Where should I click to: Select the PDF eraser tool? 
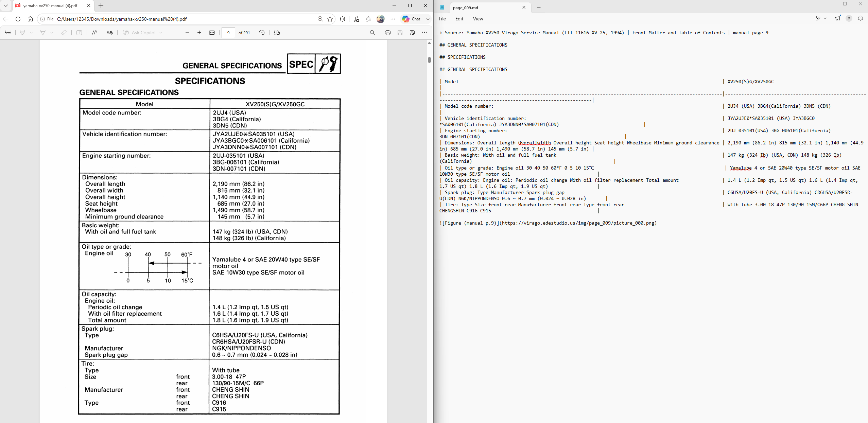click(x=64, y=33)
